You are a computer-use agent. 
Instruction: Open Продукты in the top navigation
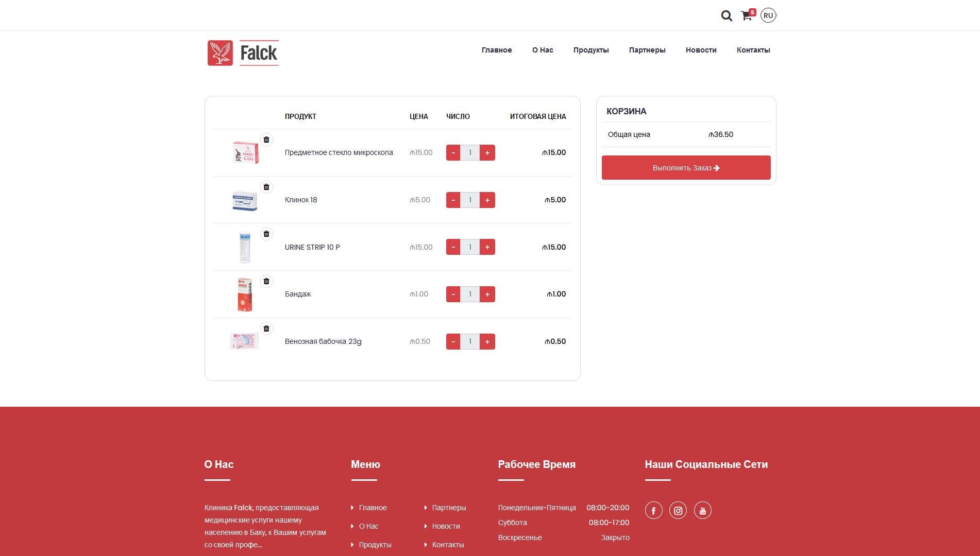(x=591, y=50)
